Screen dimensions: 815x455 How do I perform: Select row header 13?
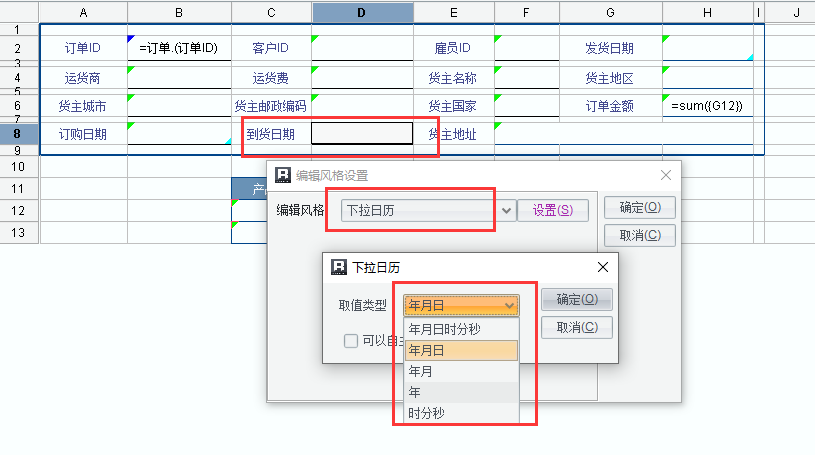tap(19, 232)
